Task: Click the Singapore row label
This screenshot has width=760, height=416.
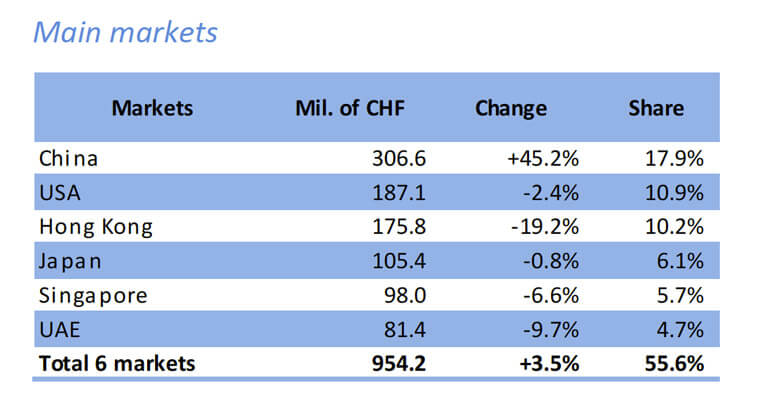Action: pyautogui.click(x=93, y=295)
